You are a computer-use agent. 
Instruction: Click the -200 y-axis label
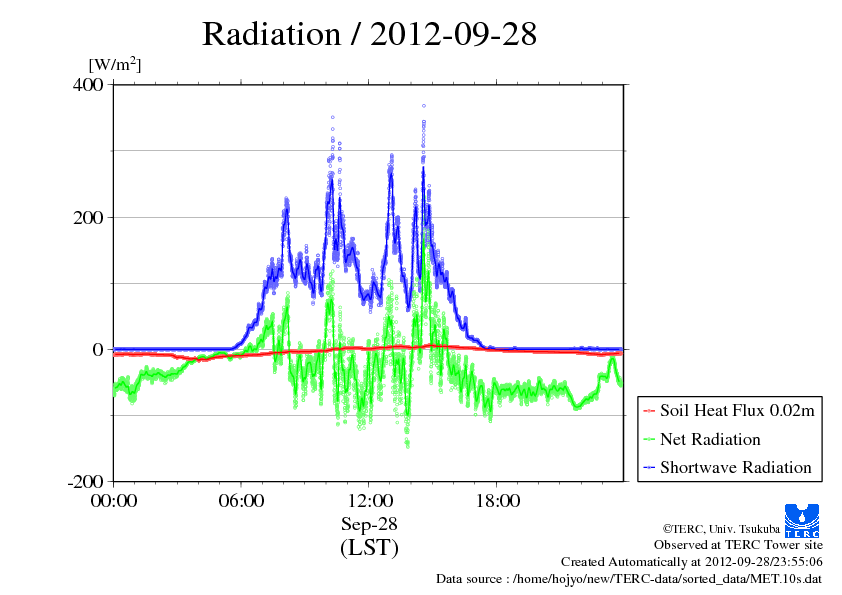(85, 482)
